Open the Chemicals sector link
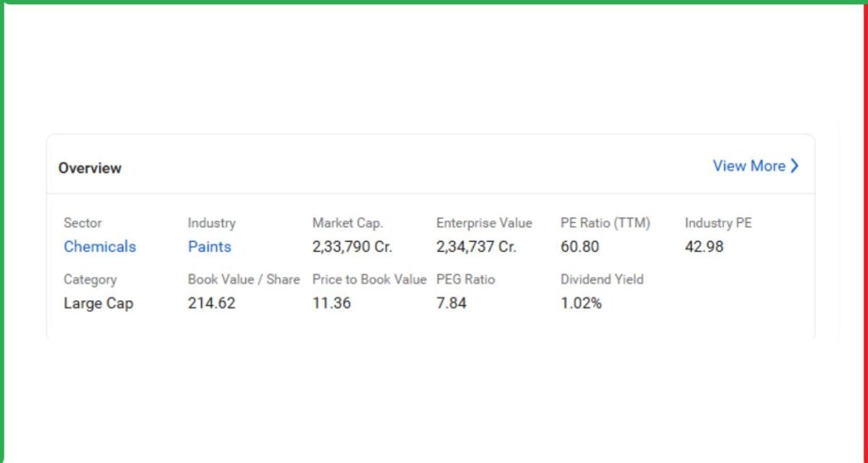The image size is (868, 463). click(x=100, y=247)
